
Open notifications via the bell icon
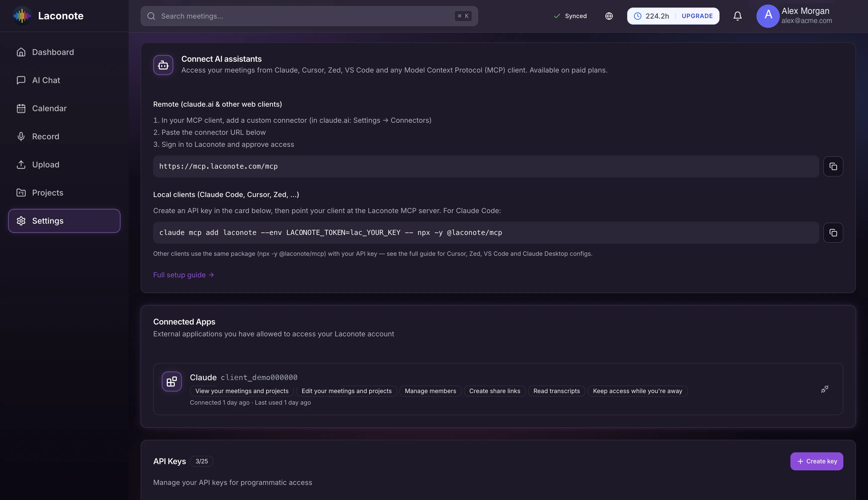(737, 16)
